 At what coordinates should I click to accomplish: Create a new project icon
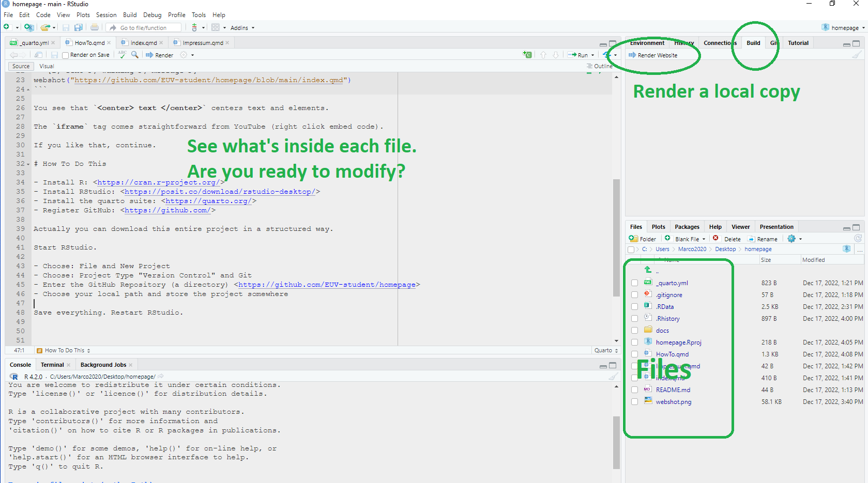pos(28,27)
